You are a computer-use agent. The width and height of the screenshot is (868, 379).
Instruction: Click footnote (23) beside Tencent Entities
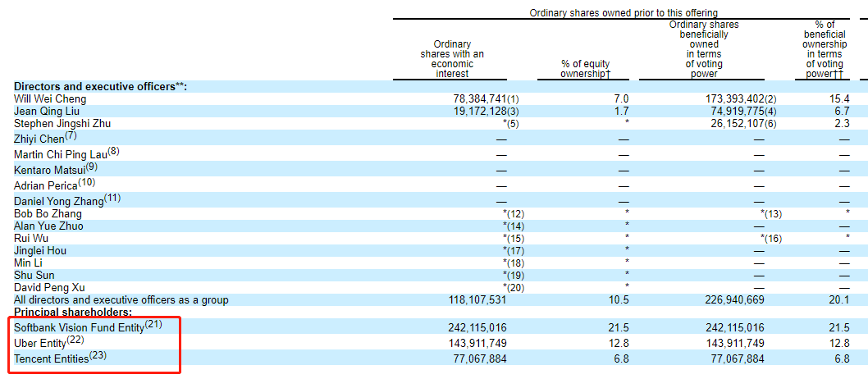point(98,356)
